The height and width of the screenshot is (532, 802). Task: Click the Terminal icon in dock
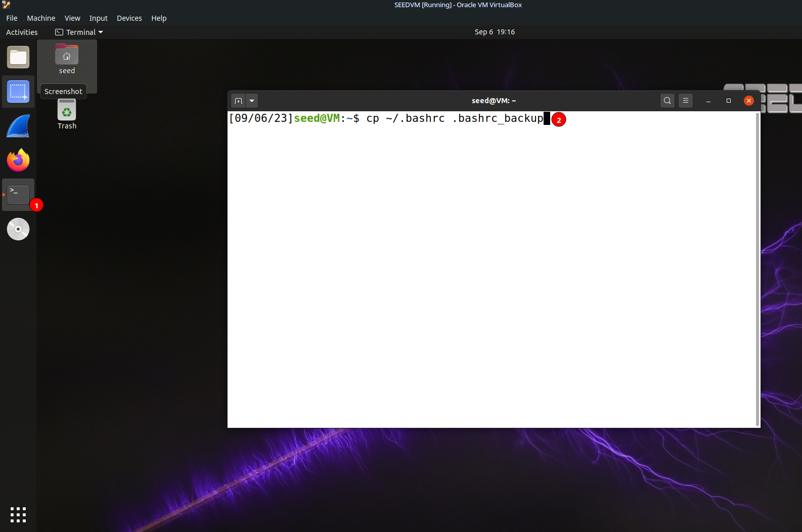(18, 195)
